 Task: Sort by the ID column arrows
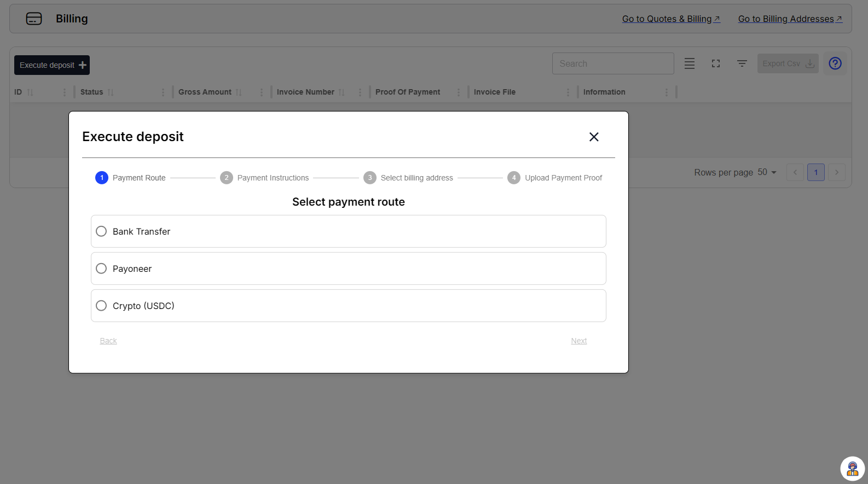(30, 92)
